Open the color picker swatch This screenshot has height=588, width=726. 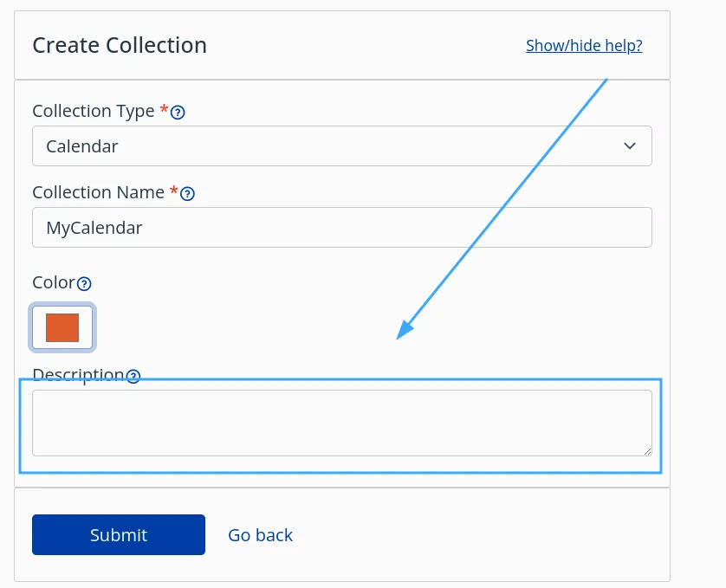coord(62,327)
